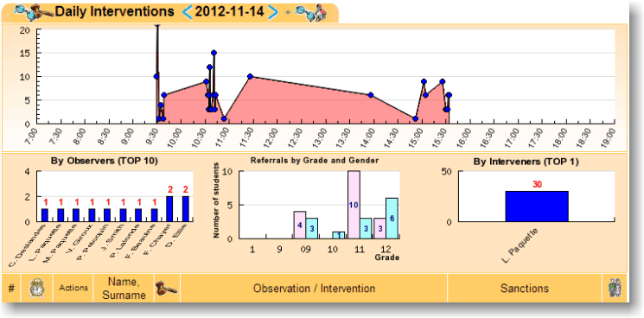Click the alarm clock column header icon

point(37,288)
